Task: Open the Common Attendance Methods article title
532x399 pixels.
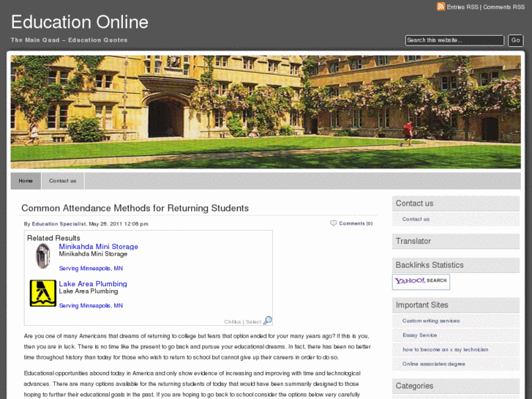Action: click(x=135, y=208)
